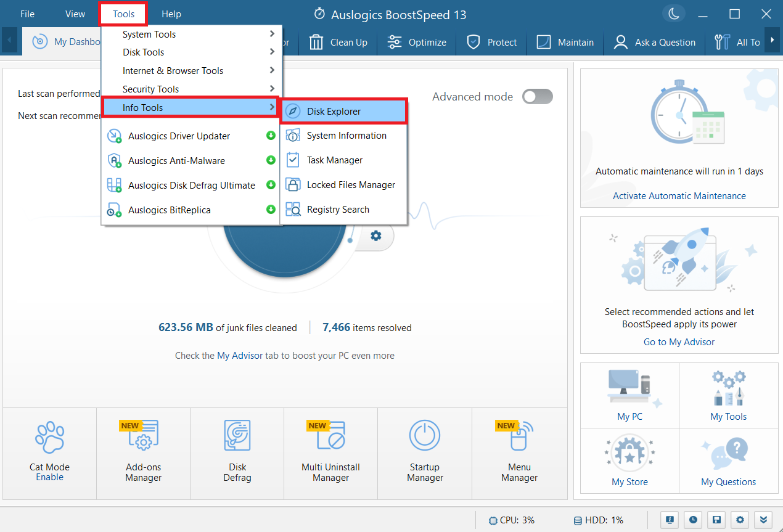Click the CPU usage indicator
This screenshot has width=783, height=532.
(x=512, y=520)
